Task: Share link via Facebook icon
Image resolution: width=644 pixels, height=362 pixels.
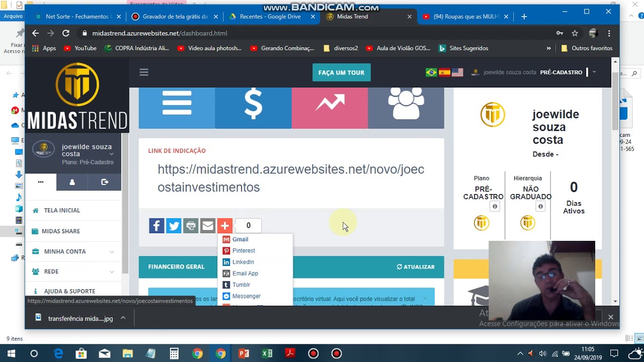Action: click(x=156, y=226)
